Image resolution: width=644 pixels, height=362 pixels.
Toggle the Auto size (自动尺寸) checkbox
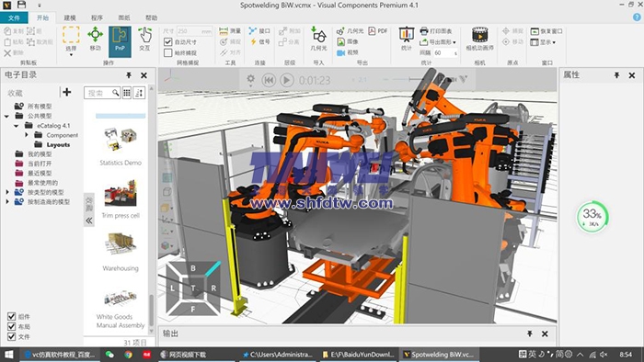[x=168, y=42]
